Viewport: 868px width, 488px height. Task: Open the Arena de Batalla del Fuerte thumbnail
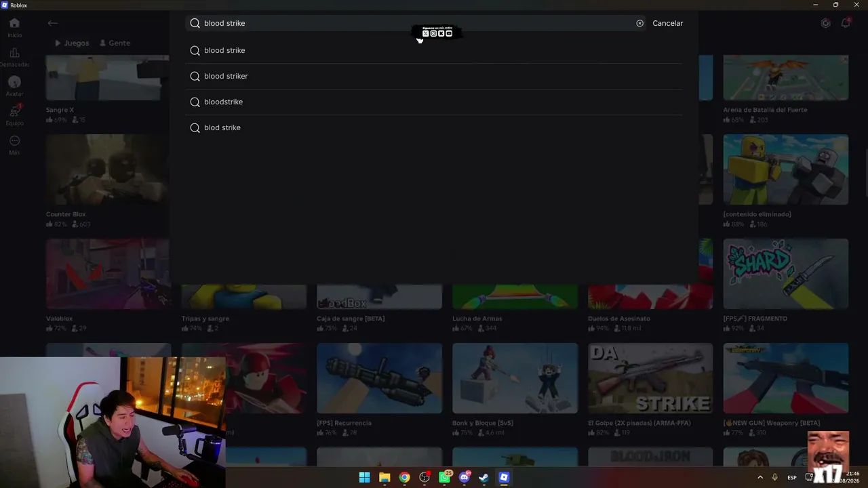785,78
